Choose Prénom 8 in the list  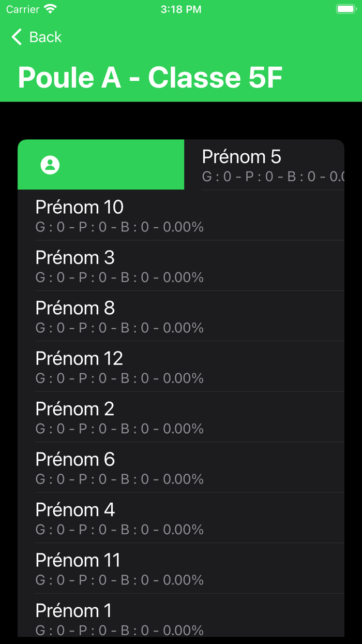coord(181,316)
